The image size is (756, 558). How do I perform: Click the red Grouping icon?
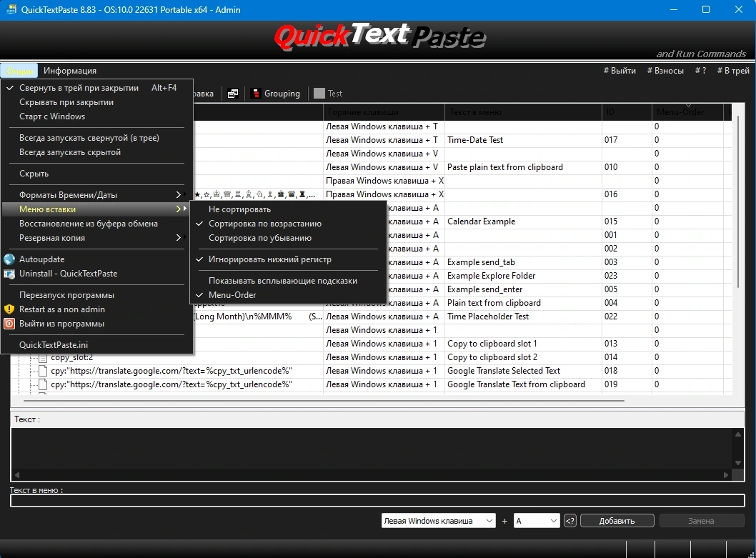pyautogui.click(x=256, y=94)
